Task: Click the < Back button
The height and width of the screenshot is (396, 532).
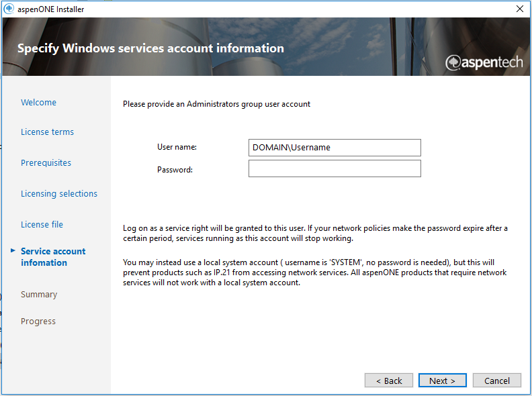Action: point(389,381)
